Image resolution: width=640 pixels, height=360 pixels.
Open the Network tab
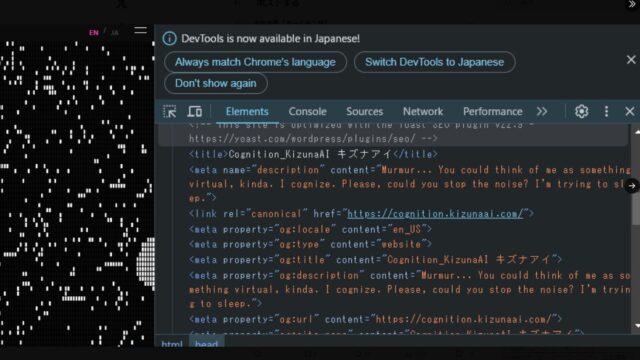423,111
